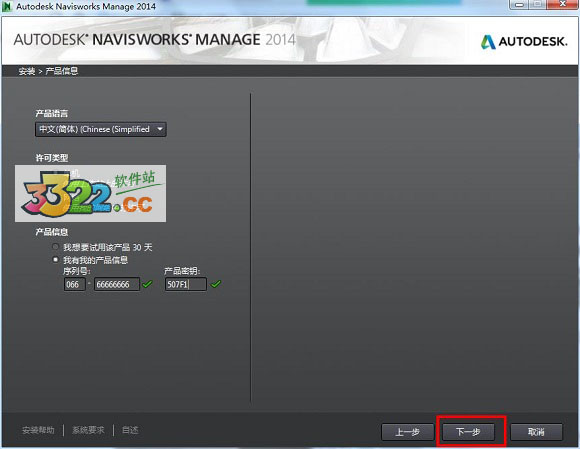This screenshot has height=449, width=580.
Task: Select the 30-day trial radio option
Action: [55, 247]
